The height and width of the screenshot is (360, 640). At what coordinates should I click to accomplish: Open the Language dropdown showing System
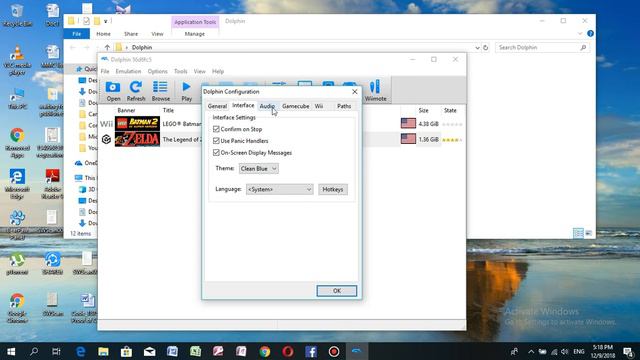pos(280,189)
